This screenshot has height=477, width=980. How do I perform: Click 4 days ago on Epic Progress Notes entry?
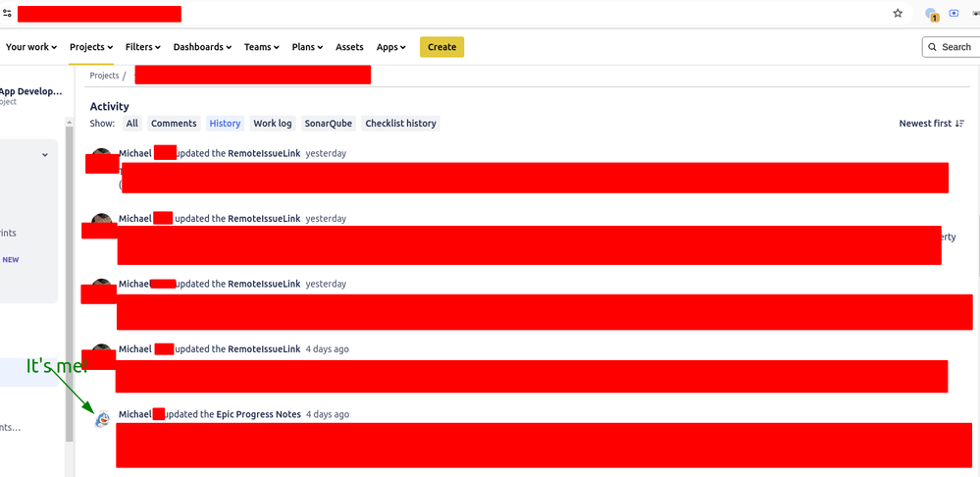click(x=328, y=414)
